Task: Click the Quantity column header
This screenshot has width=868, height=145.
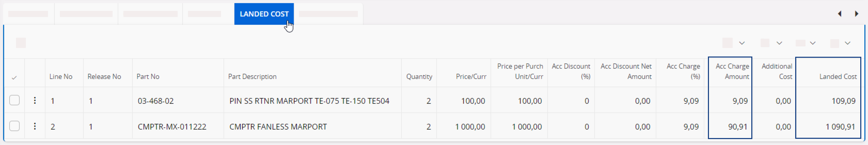Action: [419, 77]
